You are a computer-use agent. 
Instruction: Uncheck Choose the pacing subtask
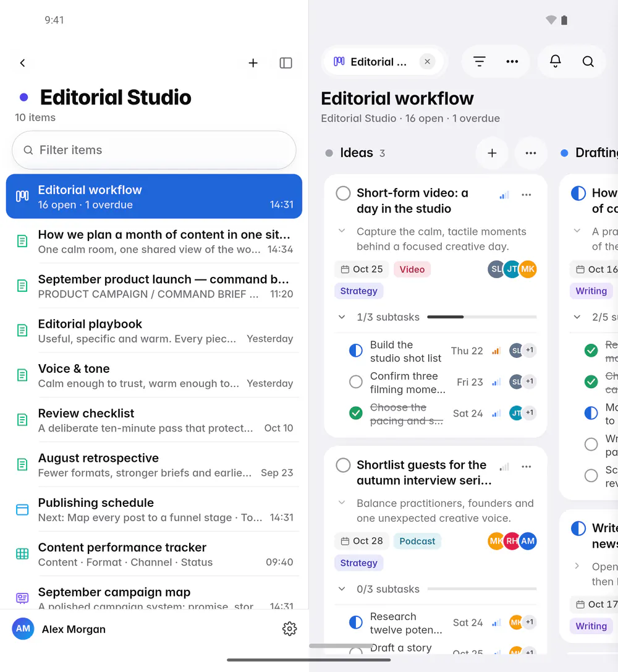(355, 413)
